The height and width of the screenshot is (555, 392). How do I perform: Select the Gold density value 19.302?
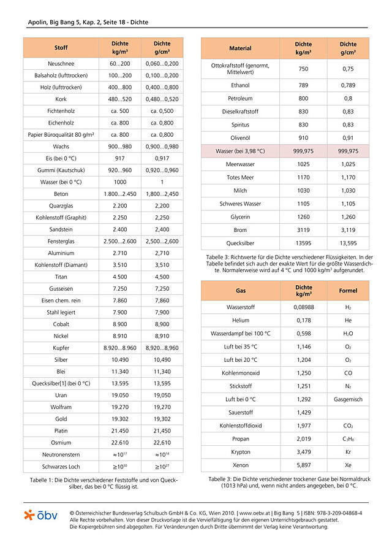(120, 419)
